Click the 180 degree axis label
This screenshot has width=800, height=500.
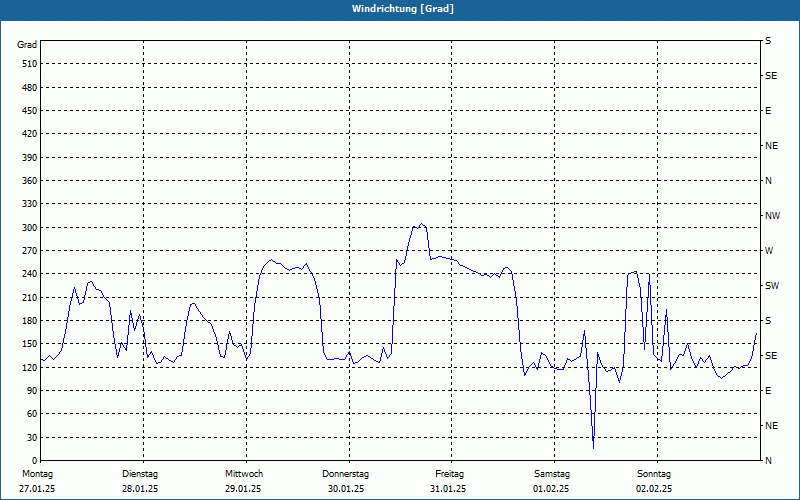[27, 321]
